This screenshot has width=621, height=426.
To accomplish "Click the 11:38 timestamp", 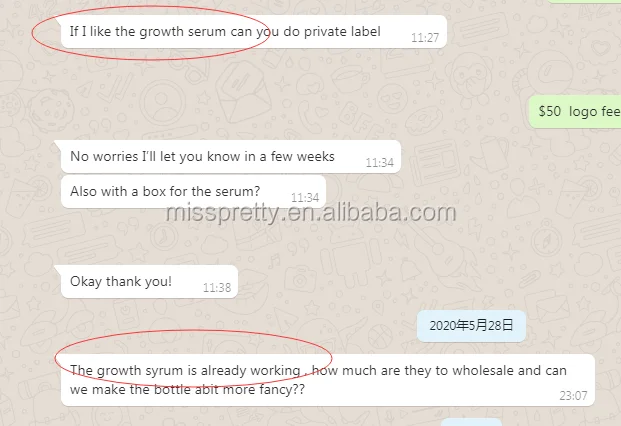I will point(217,288).
